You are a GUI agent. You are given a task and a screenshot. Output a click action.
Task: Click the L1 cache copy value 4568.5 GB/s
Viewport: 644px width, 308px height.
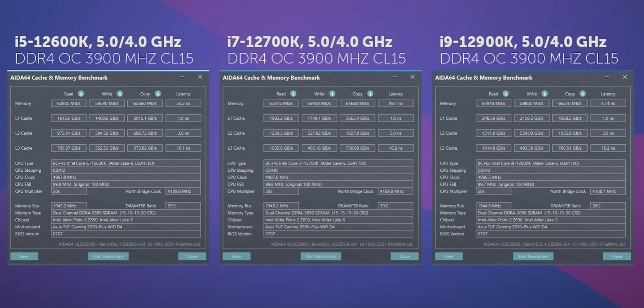coord(570,118)
